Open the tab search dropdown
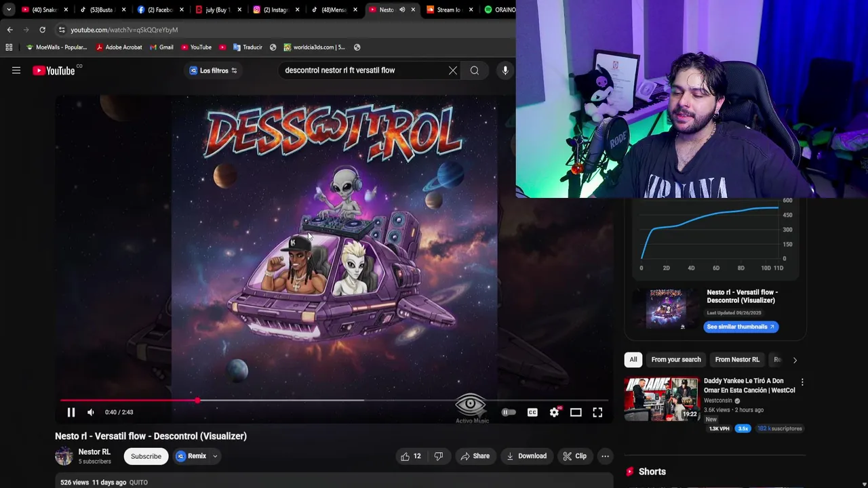Image resolution: width=868 pixels, height=488 pixels. [x=8, y=9]
